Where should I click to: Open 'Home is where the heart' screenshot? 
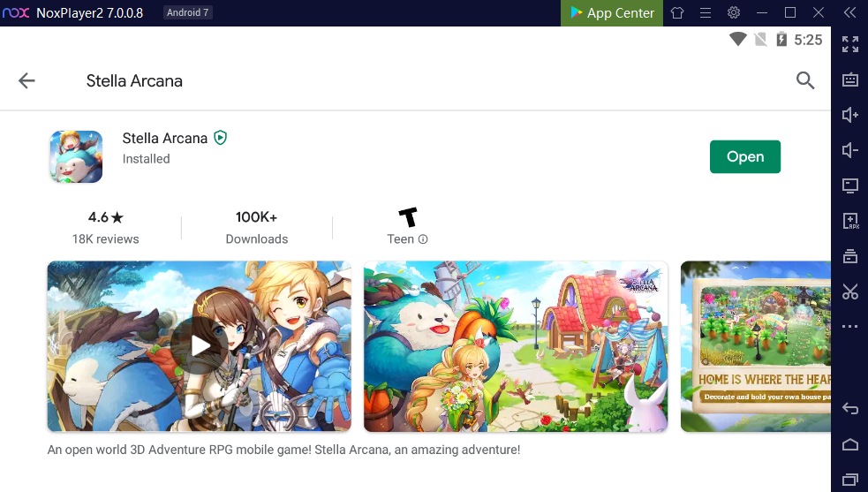click(x=756, y=346)
